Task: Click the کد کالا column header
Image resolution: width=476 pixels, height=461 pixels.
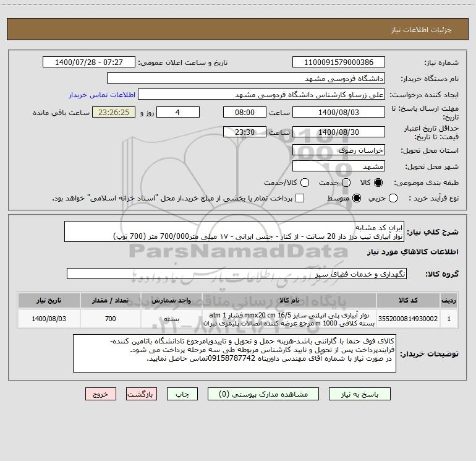Action: pyautogui.click(x=408, y=300)
